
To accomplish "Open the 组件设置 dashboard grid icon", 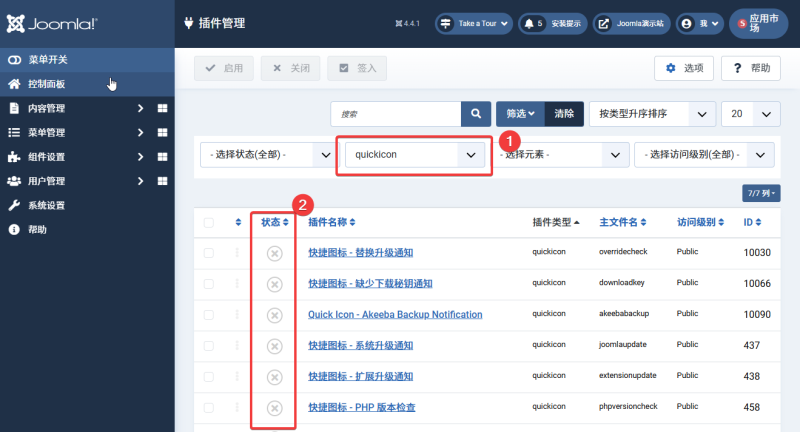I will (x=162, y=157).
